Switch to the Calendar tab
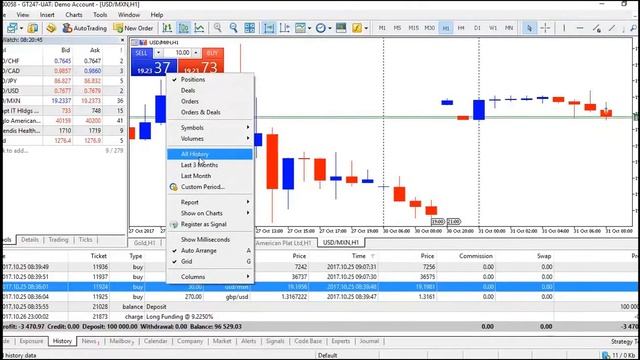The width and height of the screenshot is (640, 360). [156, 341]
